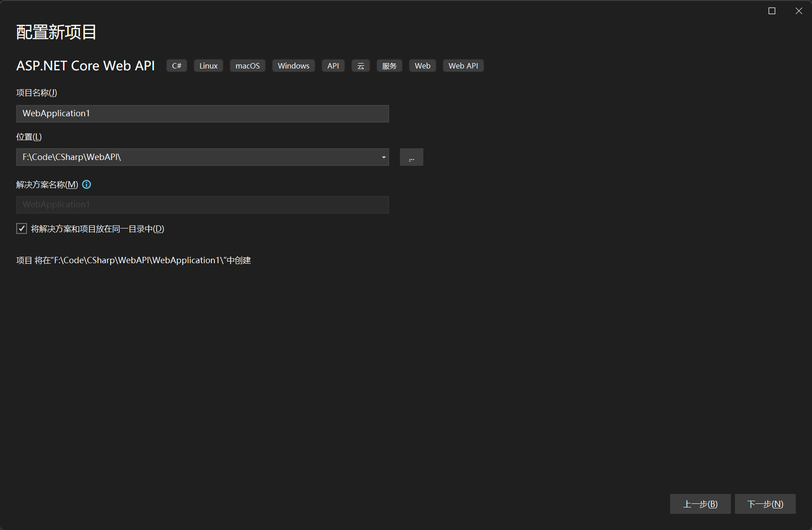
Task: Expand the location path dropdown
Action: click(x=384, y=157)
